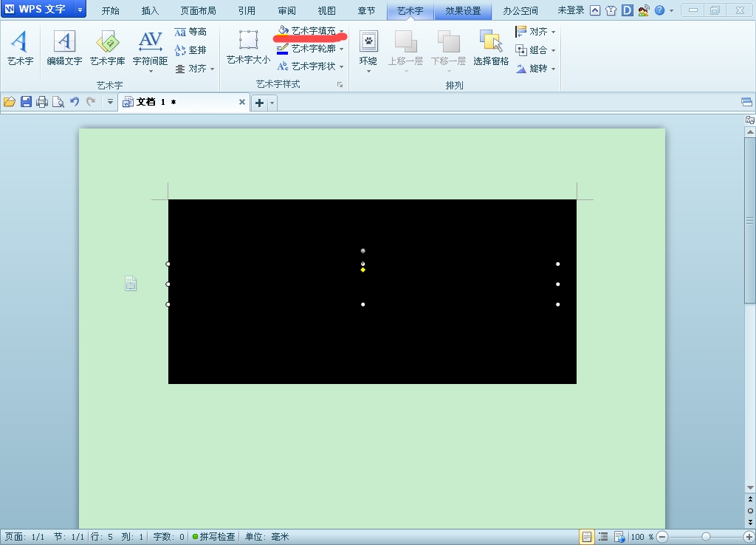The width and height of the screenshot is (756, 545).
Task: Open the 页面布局 tab
Action: pyautogui.click(x=198, y=10)
